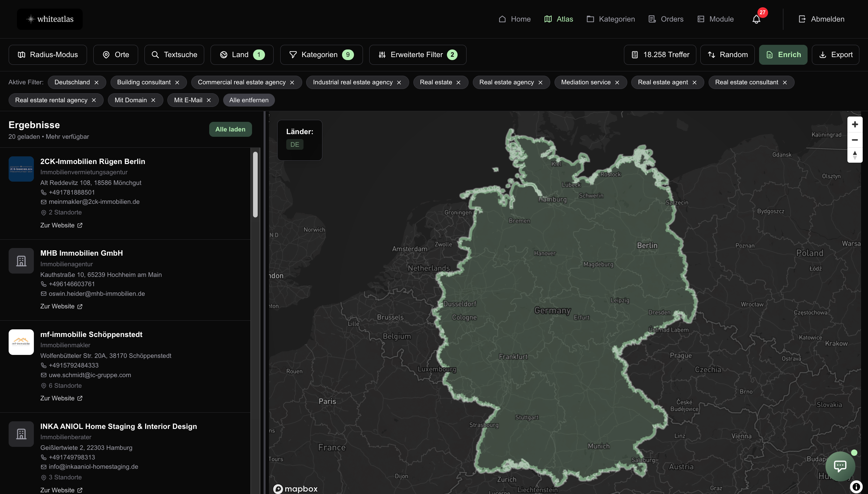Expand the Kategorien filter dropdown

tap(321, 55)
